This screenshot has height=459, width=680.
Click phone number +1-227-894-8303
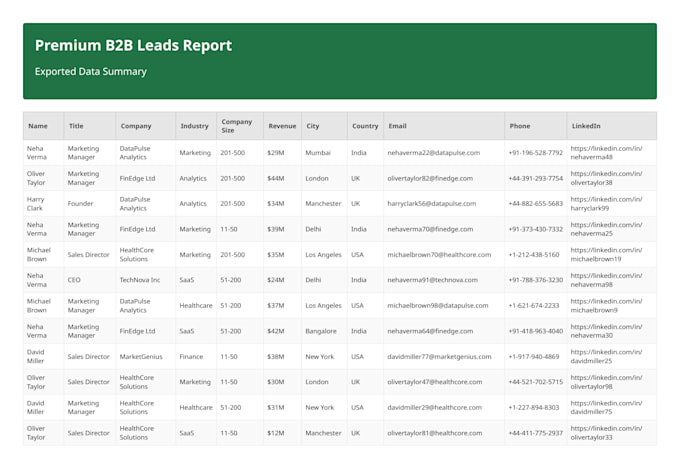coord(534,407)
